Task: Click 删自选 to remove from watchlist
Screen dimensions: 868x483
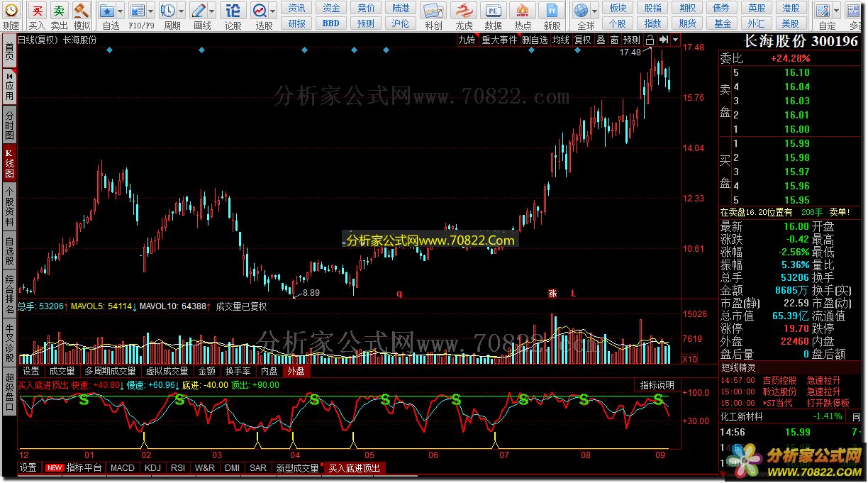Action: tap(535, 40)
